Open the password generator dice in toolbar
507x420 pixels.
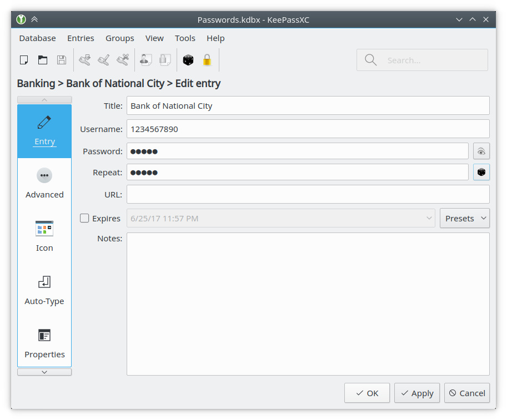click(x=188, y=60)
